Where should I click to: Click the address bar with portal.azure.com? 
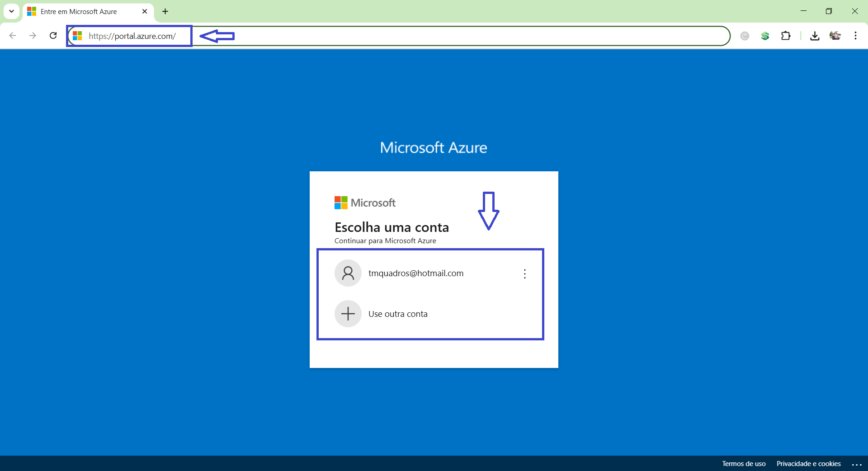pos(398,36)
